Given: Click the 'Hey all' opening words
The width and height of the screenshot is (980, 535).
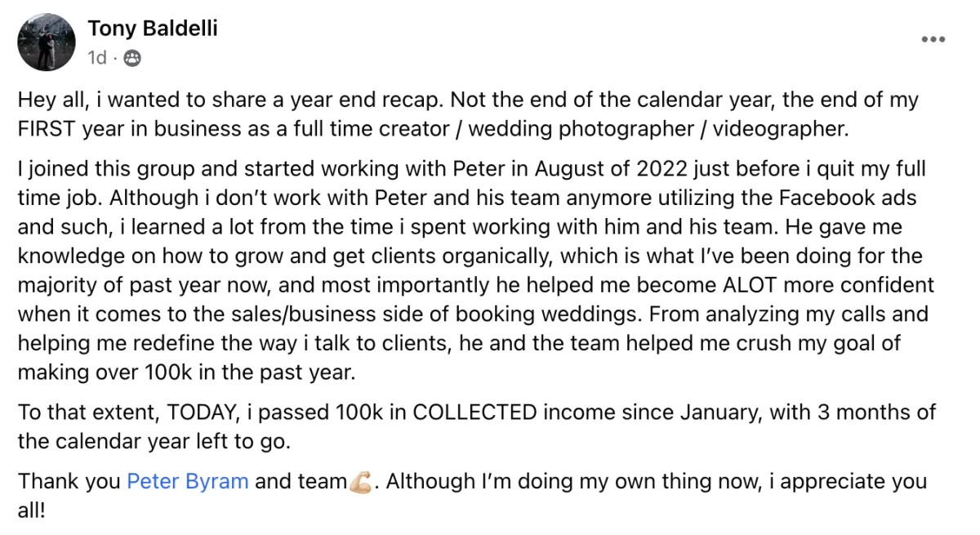Looking at the screenshot, I should (x=51, y=100).
